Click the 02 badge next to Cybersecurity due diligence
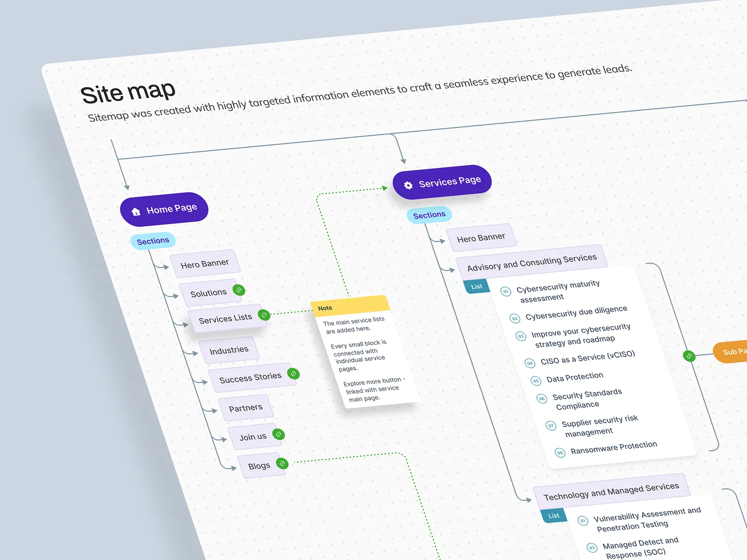Screen dimensions: 747x560 [x=515, y=319]
